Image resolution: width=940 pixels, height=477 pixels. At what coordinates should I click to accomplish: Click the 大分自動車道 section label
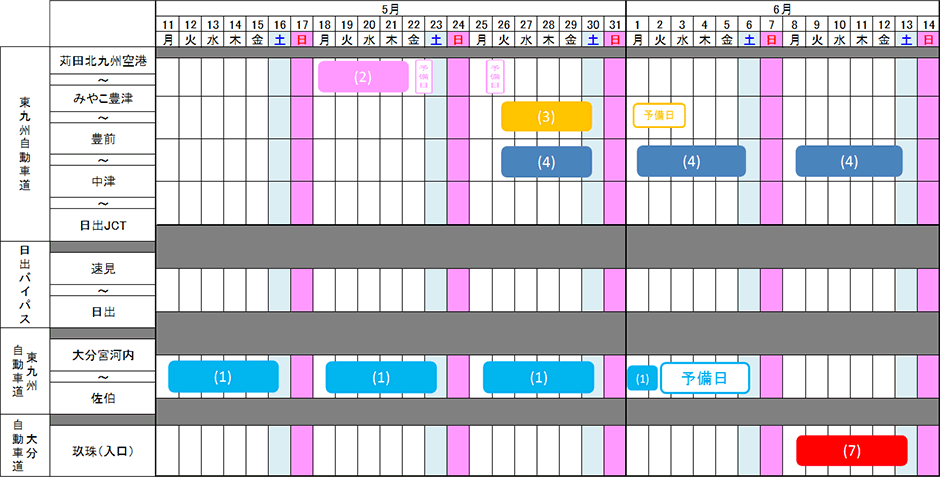[x=25, y=445]
